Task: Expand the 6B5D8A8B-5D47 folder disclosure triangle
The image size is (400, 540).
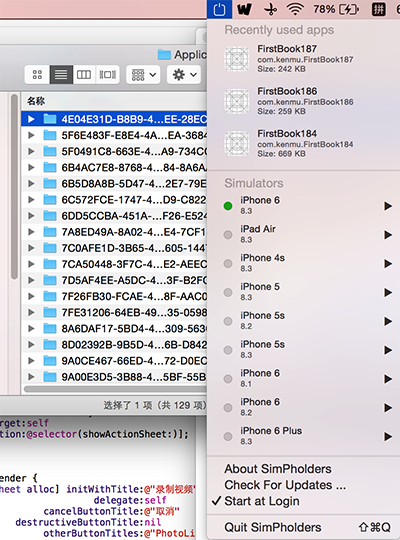Action: pyautogui.click(x=31, y=184)
